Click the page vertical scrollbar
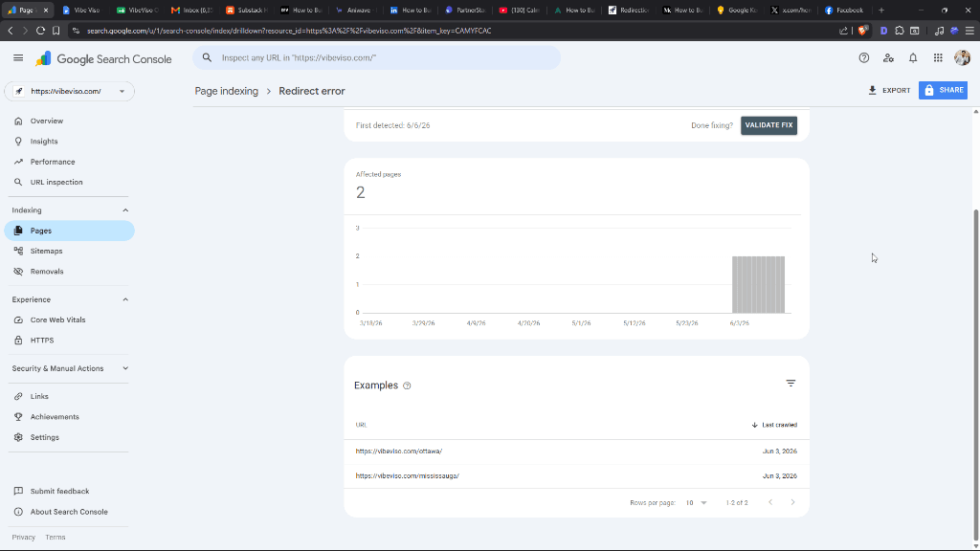Viewport: 980px width, 551px height. pyautogui.click(x=976, y=375)
